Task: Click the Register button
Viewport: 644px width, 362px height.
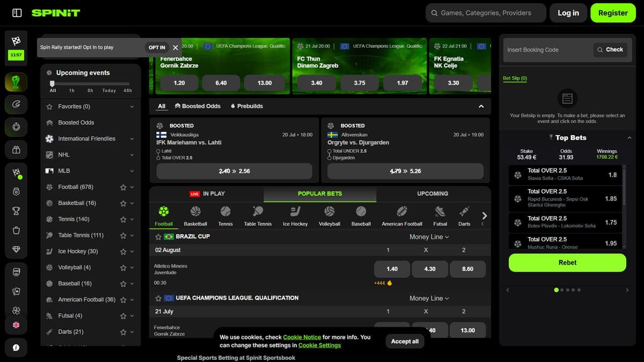Action: (613, 13)
